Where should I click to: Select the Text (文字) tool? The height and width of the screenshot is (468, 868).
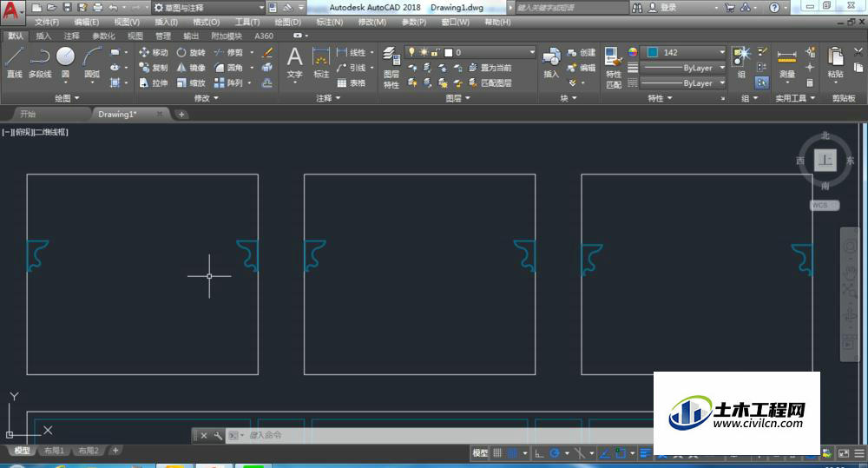tap(294, 63)
